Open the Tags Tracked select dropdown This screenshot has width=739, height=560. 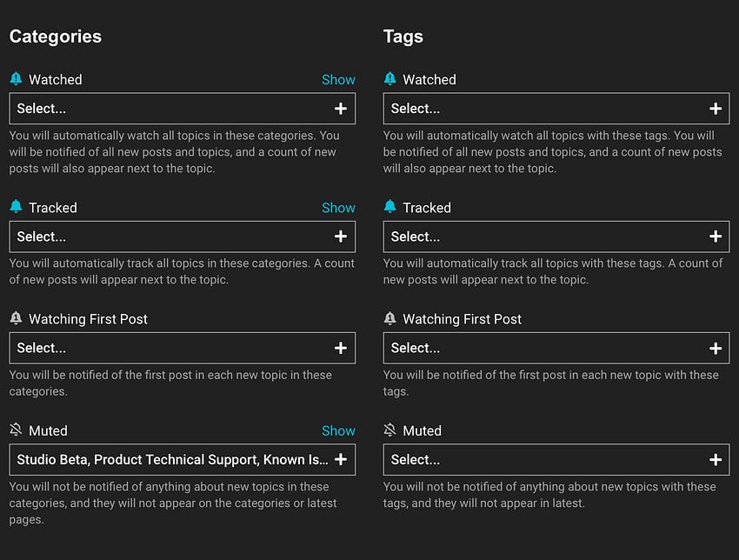[556, 237]
